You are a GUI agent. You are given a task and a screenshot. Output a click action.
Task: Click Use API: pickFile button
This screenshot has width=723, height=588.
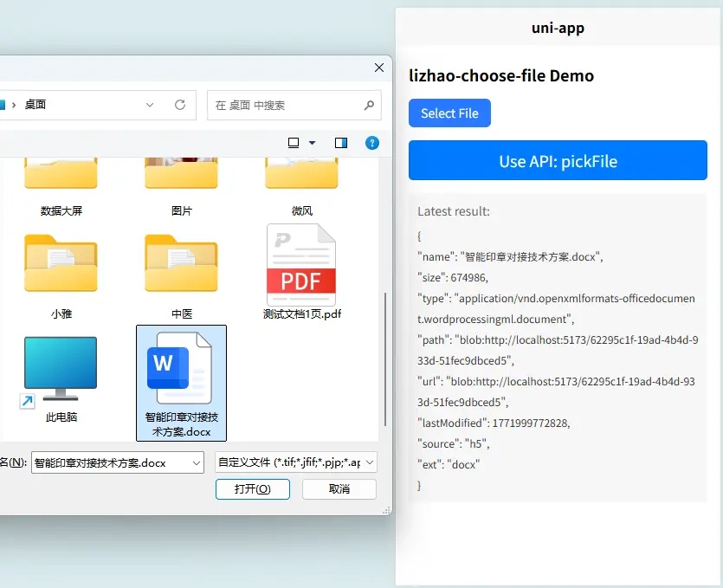click(558, 161)
